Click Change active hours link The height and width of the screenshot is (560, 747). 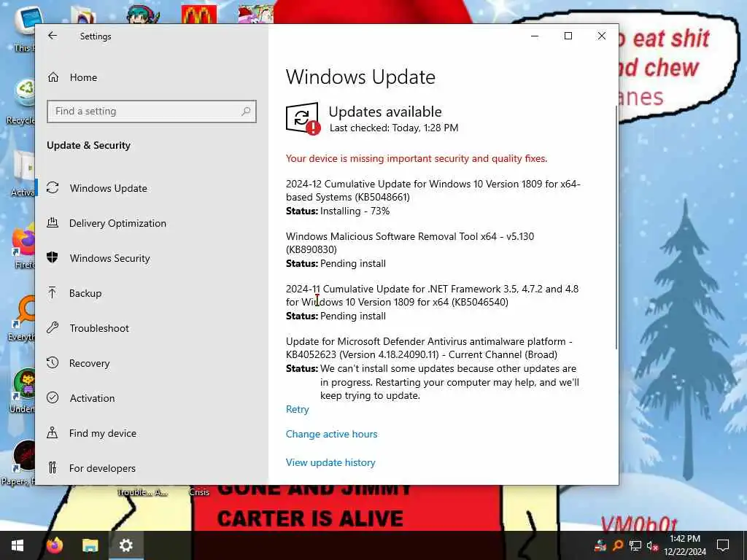332,434
